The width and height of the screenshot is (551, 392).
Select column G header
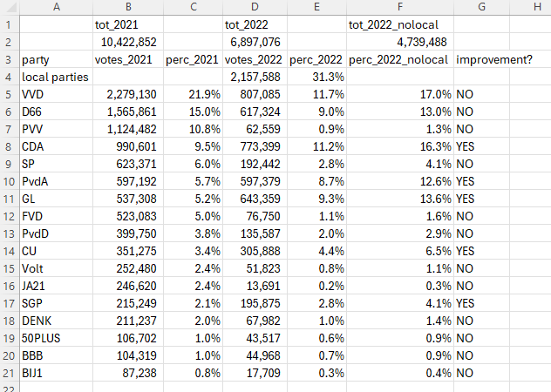click(481, 7)
